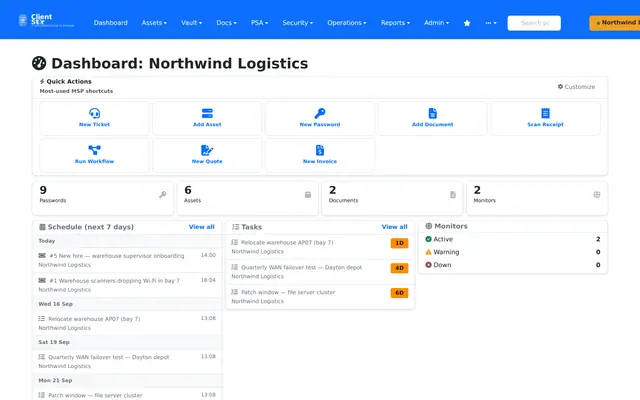Click the Customize link
Viewport: 640px width, 400px height.
(x=576, y=87)
